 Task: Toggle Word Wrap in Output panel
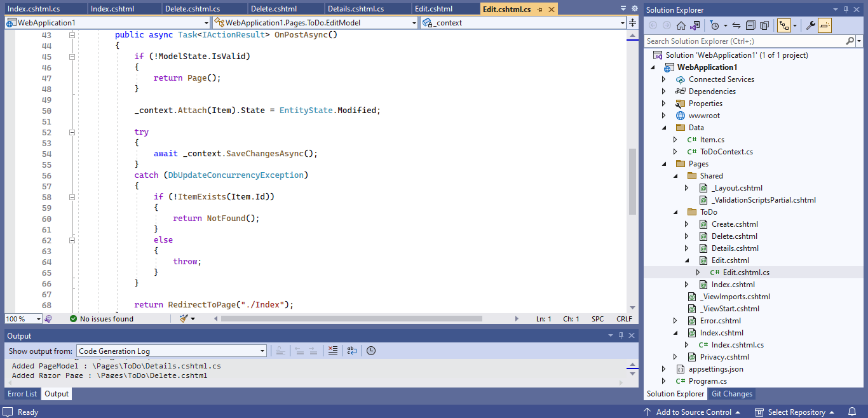(352, 351)
